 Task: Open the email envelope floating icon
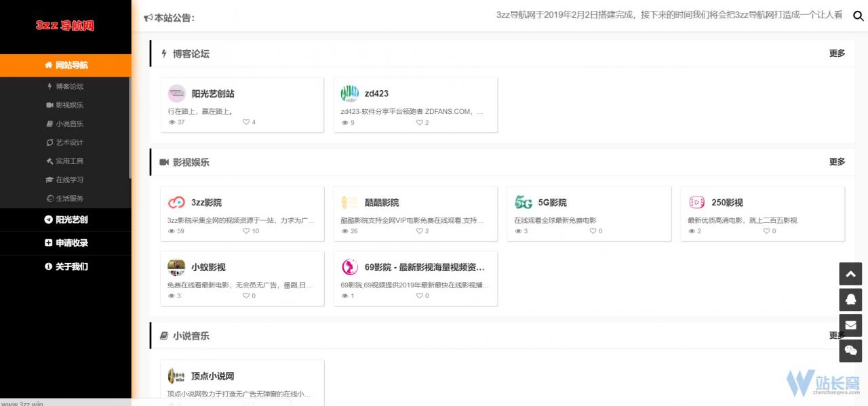point(850,325)
